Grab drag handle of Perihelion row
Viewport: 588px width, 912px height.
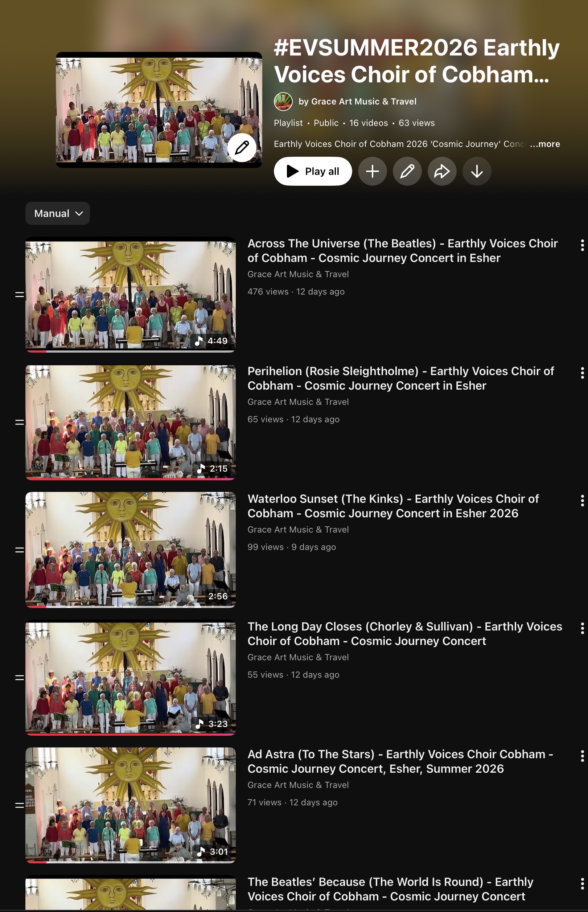pos(20,422)
